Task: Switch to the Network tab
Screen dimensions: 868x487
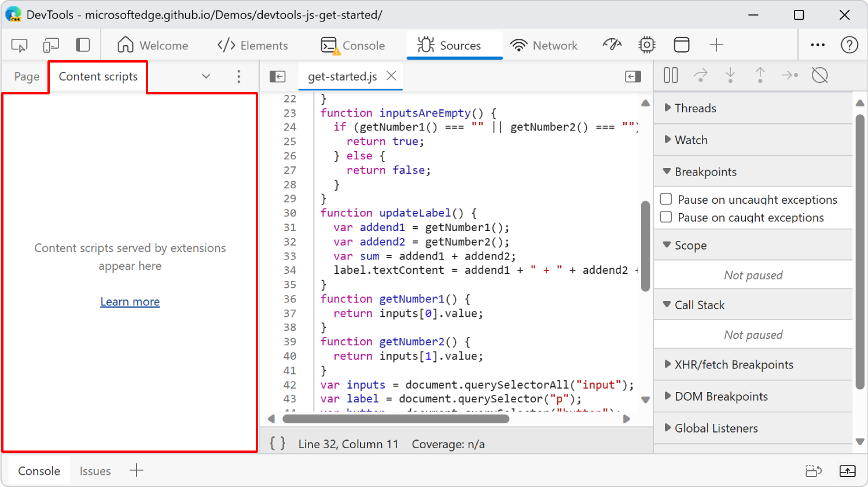Action: point(545,45)
